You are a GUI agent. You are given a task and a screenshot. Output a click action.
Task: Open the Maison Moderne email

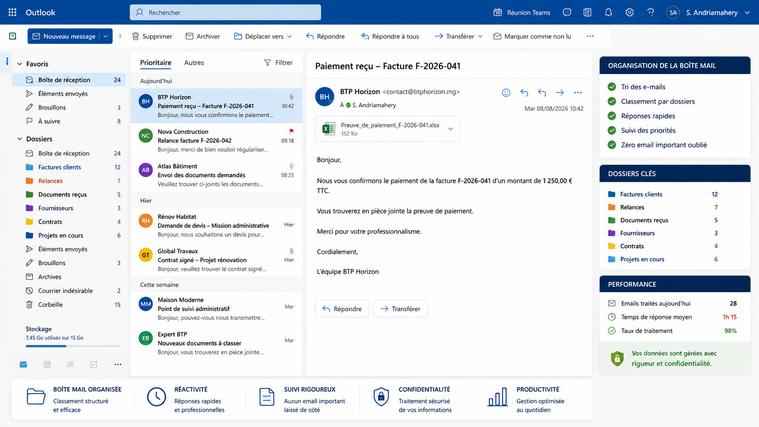coord(216,309)
